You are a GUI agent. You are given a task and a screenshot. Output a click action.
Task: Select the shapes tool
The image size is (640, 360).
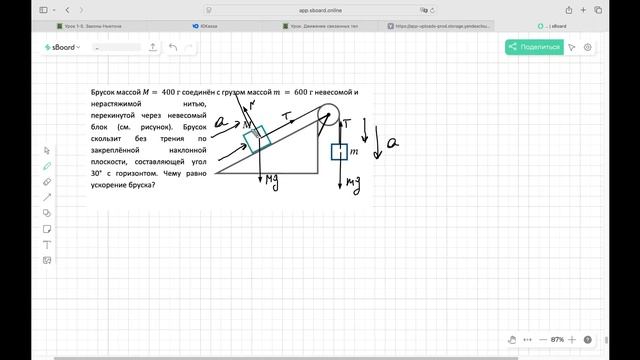point(47,213)
